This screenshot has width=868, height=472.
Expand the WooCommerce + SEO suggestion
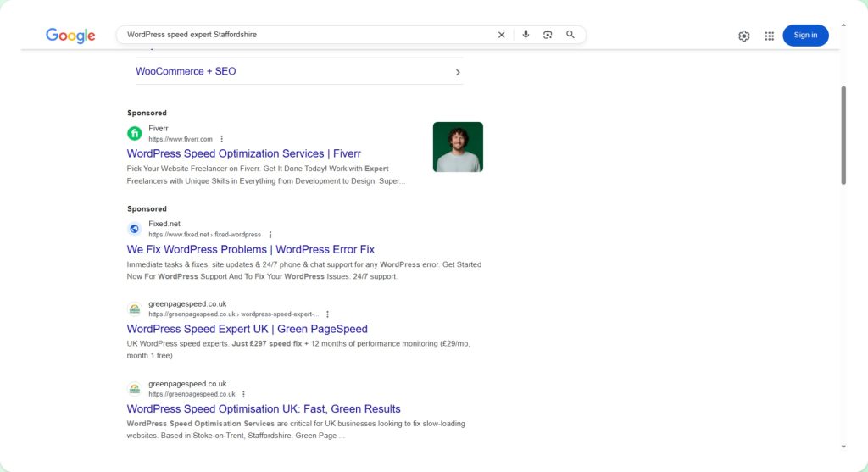(x=458, y=72)
